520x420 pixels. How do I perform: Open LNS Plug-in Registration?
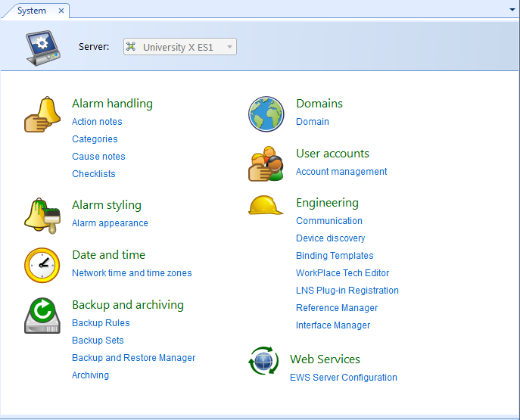(x=347, y=291)
